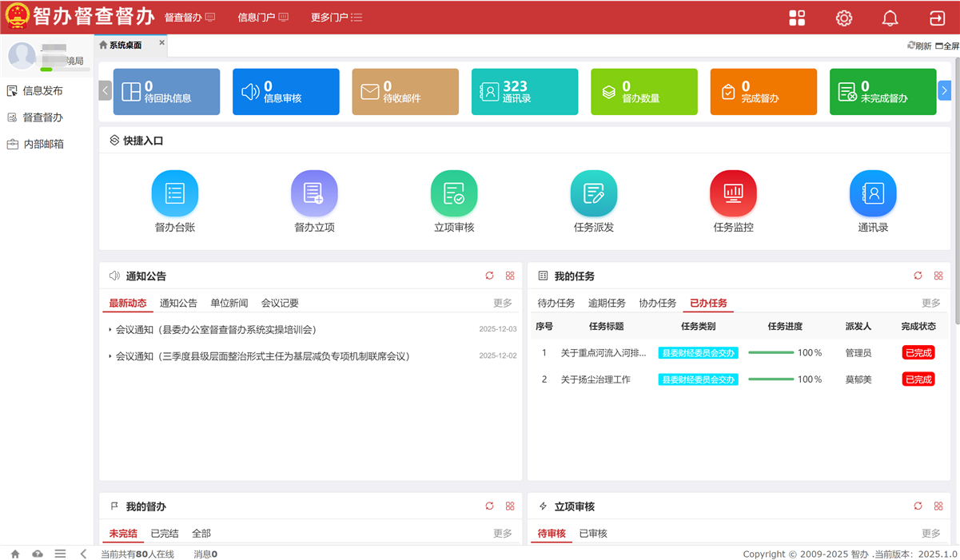Open the 任务派发 shortcut icon
This screenshot has height=560, width=960.
point(593,193)
